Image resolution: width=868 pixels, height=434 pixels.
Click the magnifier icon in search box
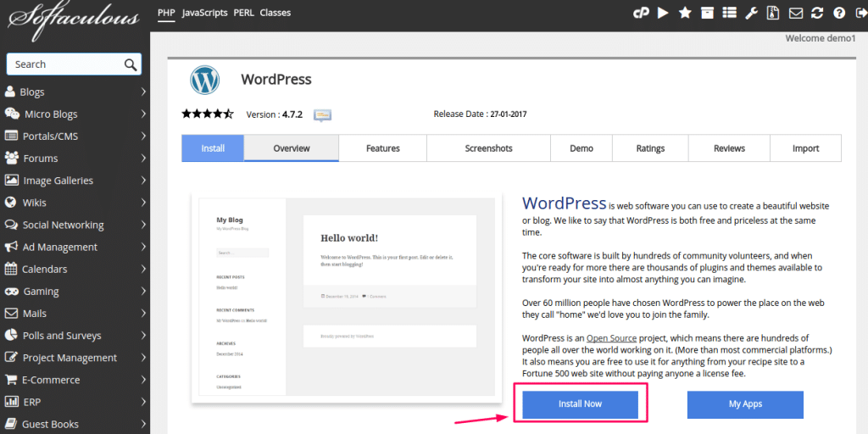(x=131, y=64)
